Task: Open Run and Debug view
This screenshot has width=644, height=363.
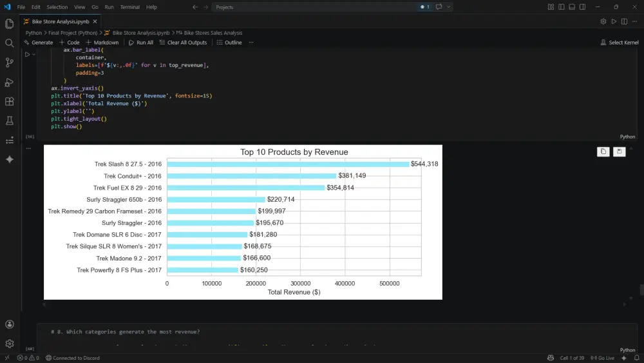Action: coord(10,83)
